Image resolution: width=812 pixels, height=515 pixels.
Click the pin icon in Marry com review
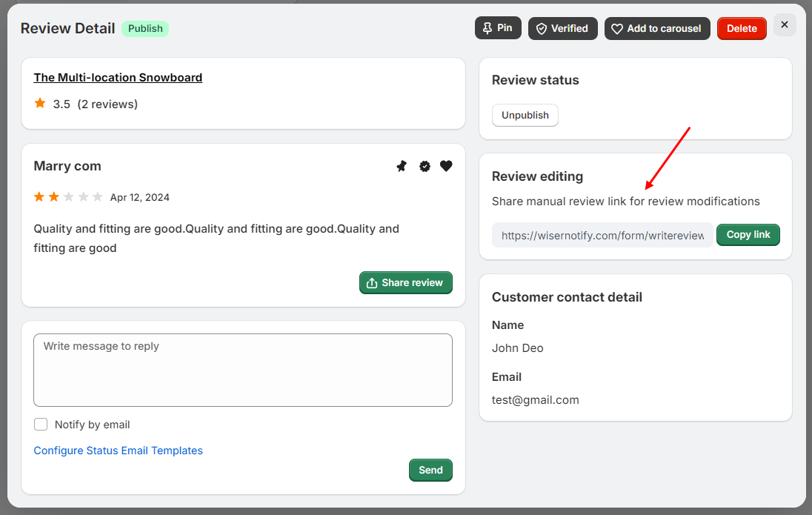(402, 166)
